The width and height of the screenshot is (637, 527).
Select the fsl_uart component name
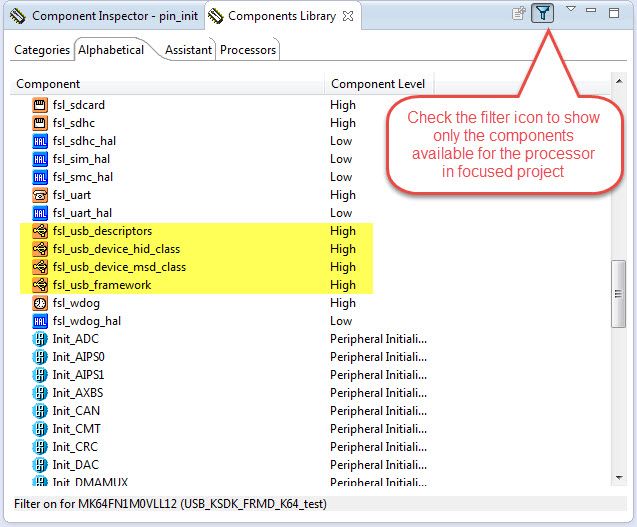pos(72,195)
